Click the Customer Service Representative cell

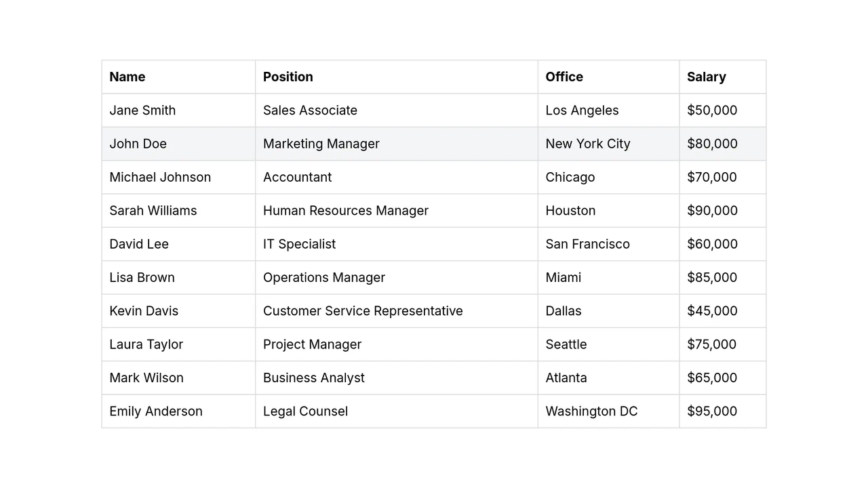click(397, 311)
